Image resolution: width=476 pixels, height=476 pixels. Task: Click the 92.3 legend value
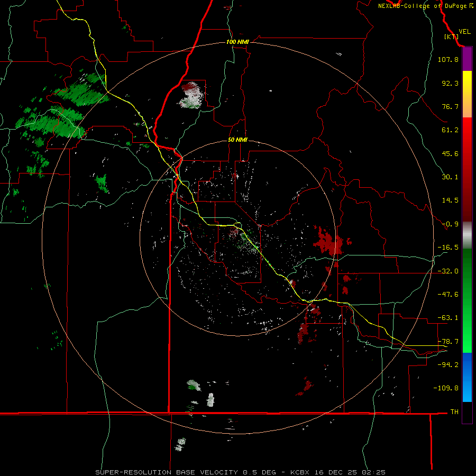[x=450, y=83]
